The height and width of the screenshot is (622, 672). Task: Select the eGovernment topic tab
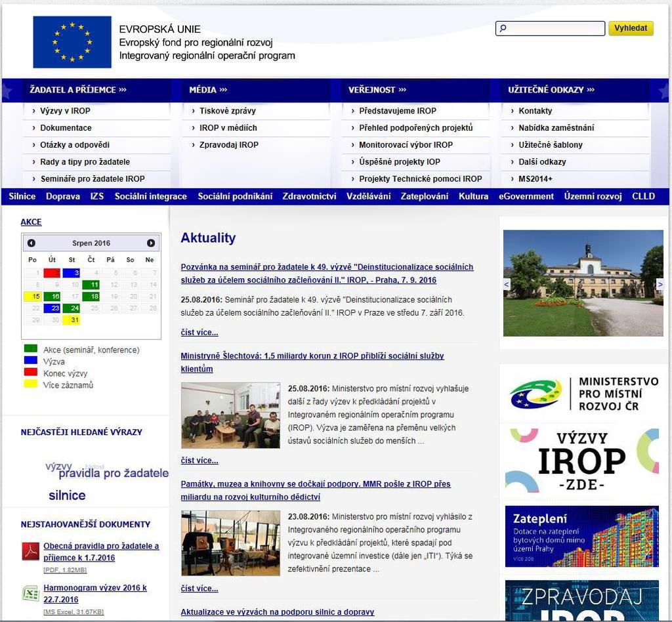526,196
